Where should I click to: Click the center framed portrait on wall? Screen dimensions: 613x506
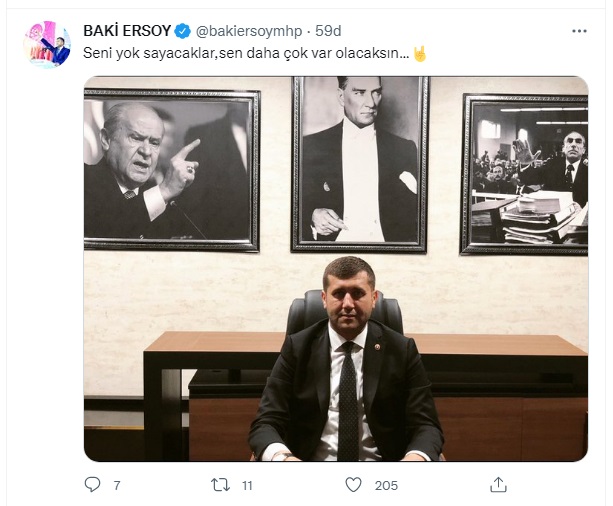(x=360, y=163)
